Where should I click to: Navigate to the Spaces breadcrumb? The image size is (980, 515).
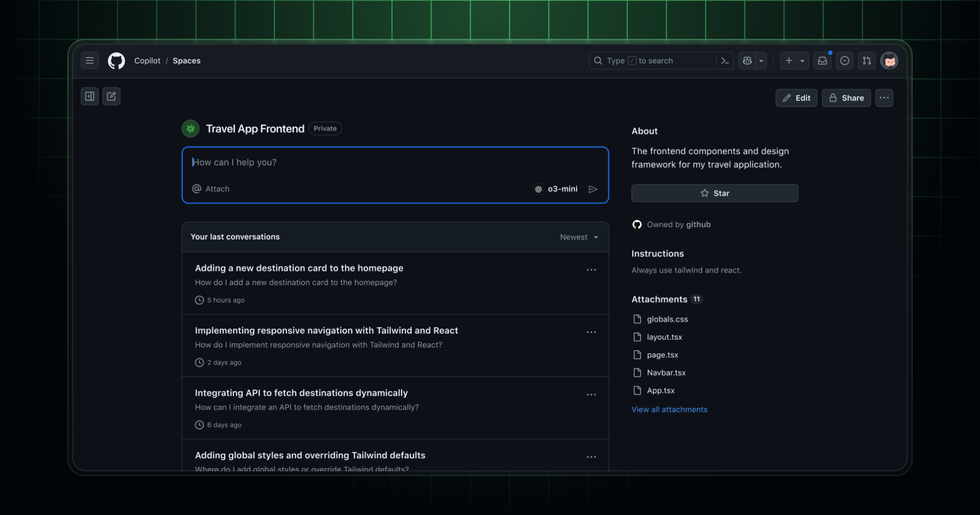(187, 60)
